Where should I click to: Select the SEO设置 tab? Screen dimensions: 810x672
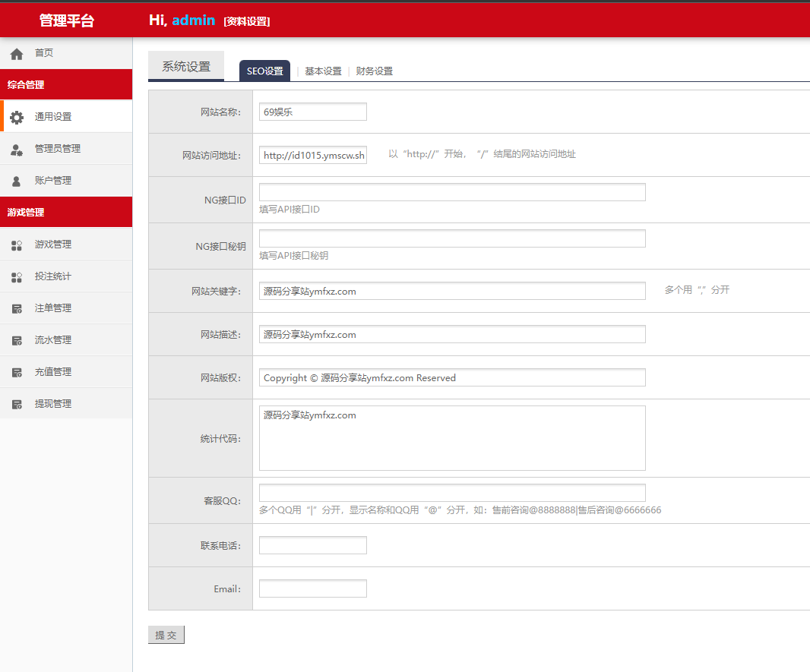pyautogui.click(x=264, y=71)
